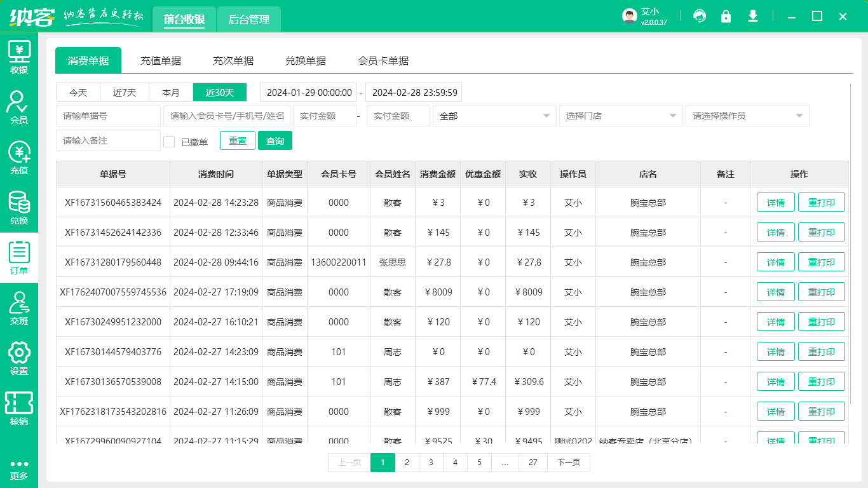Click member card number 13600220011
The image size is (868, 488).
(x=339, y=262)
